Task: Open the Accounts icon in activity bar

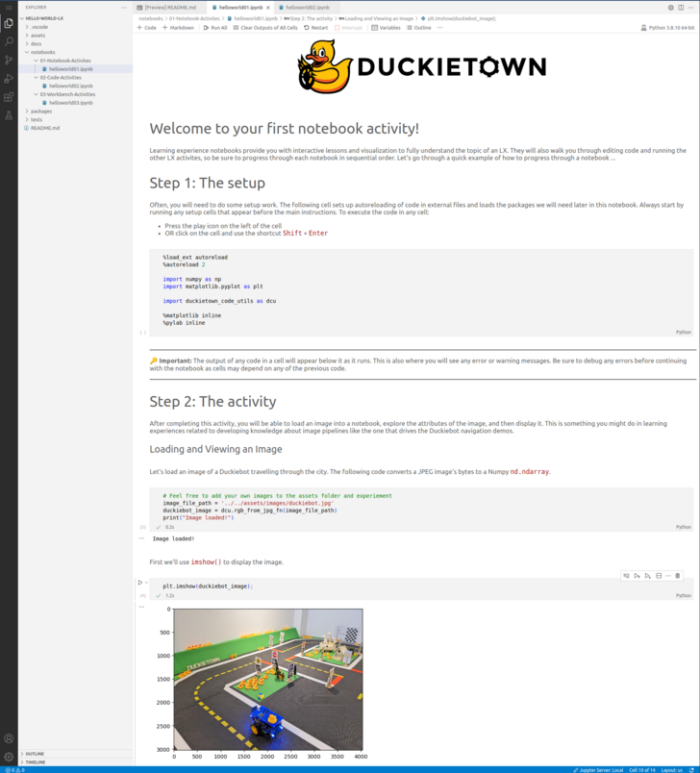Action: coord(9,738)
